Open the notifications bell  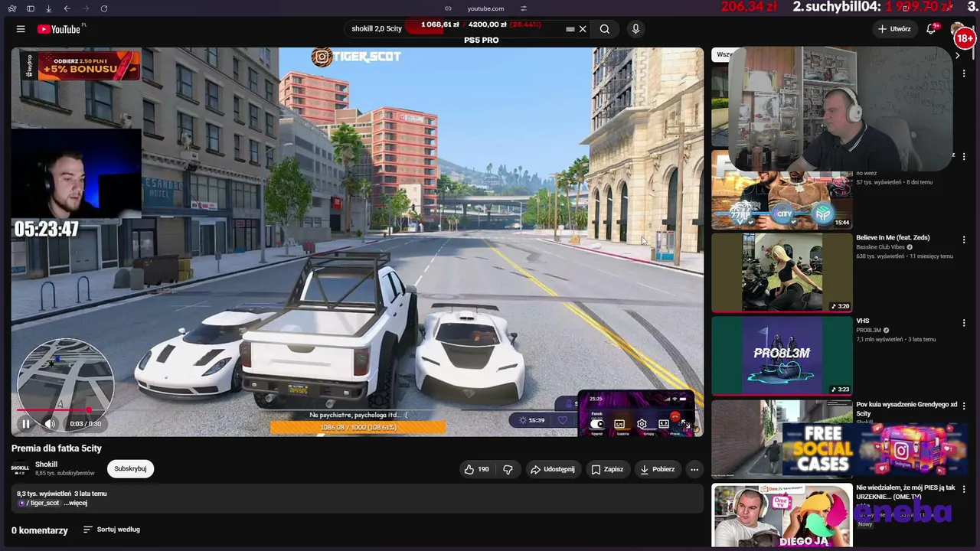pos(931,29)
